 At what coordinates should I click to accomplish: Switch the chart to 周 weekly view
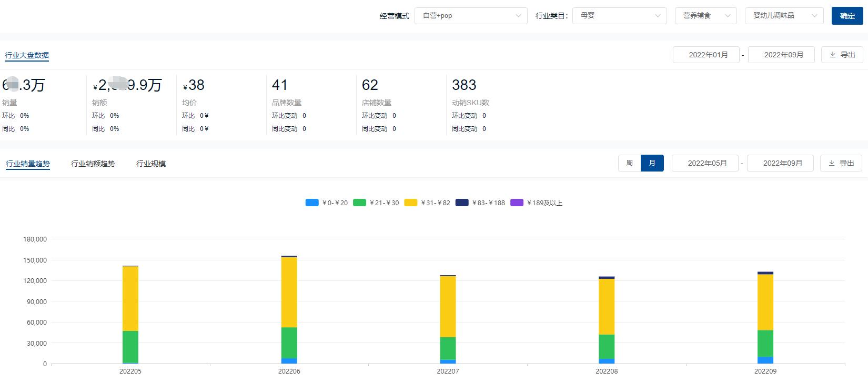click(629, 163)
